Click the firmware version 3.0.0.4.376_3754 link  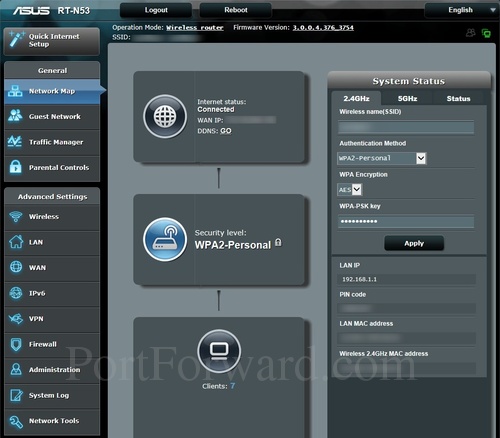click(x=323, y=28)
